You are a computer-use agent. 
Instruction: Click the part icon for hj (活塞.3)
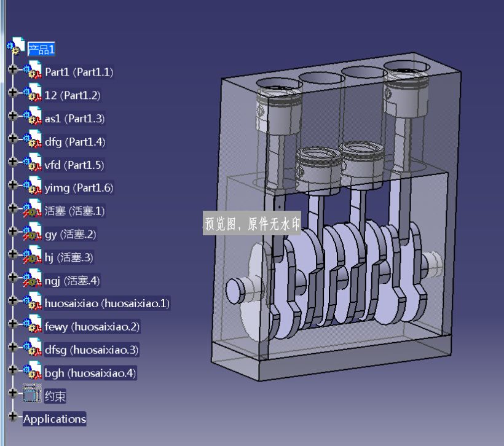[x=32, y=255]
